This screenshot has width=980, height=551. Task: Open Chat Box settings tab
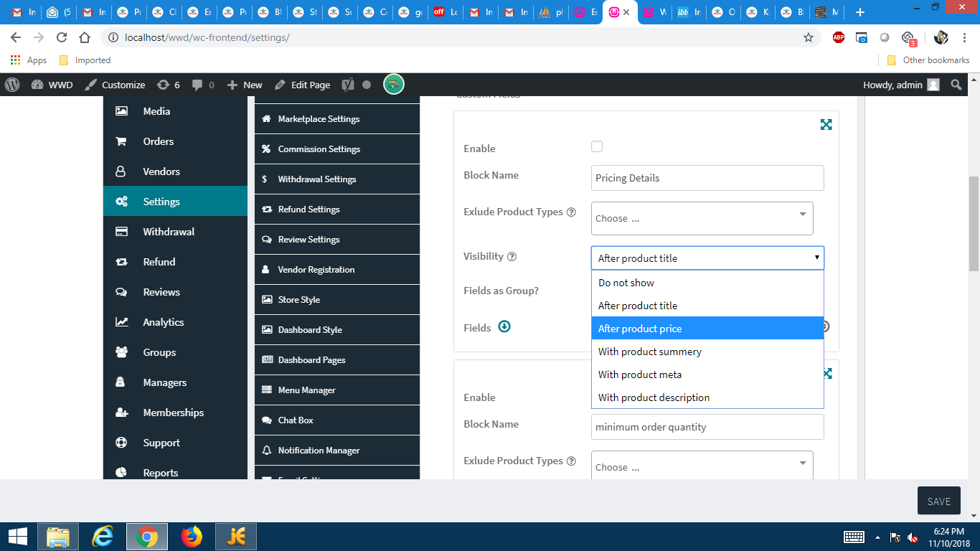tap(337, 420)
